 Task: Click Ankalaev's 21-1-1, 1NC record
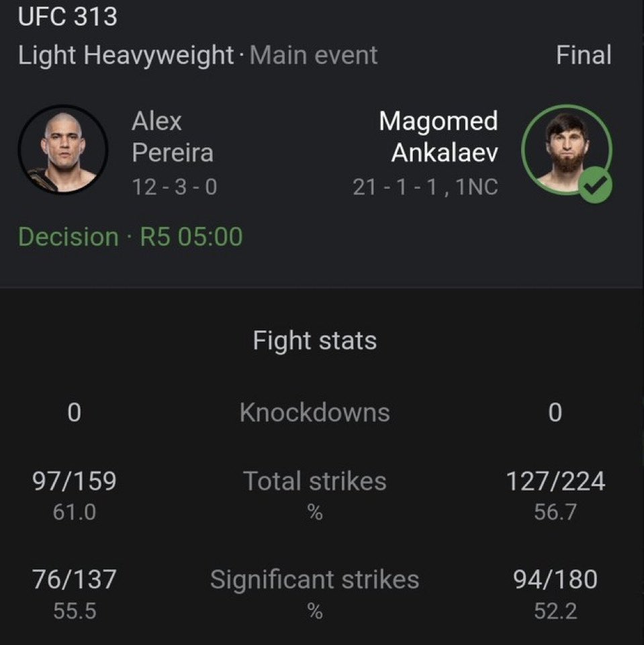pyautogui.click(x=425, y=186)
